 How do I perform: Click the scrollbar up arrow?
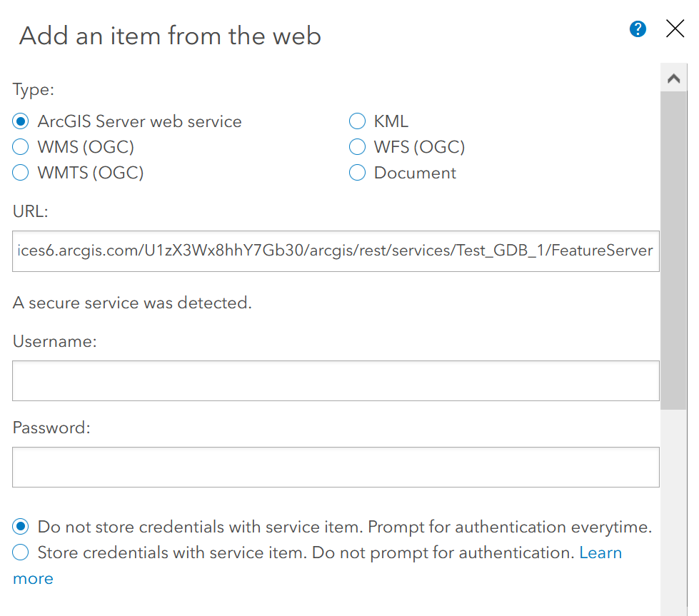[673, 77]
